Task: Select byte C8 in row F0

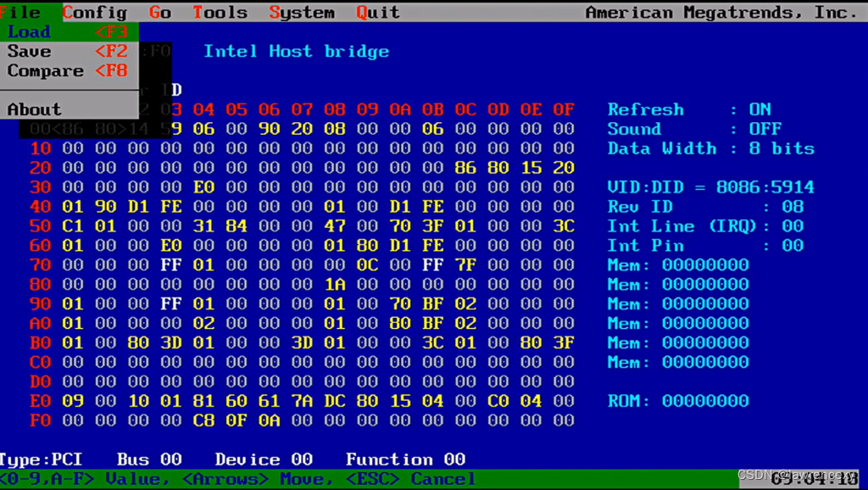Action: [203, 420]
